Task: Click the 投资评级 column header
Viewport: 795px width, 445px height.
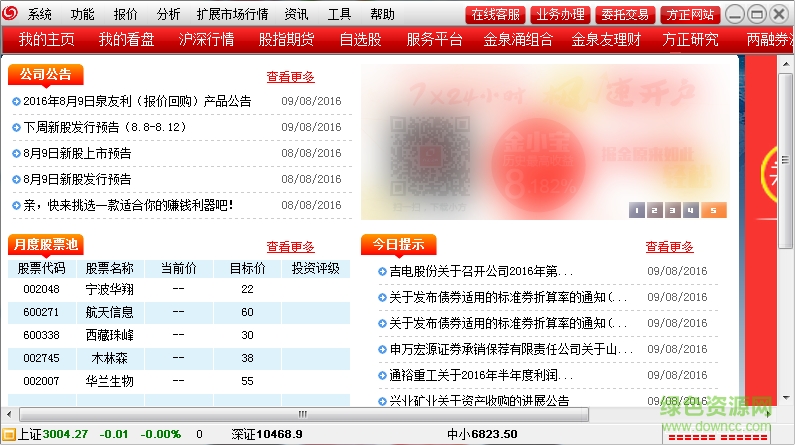Action: tap(315, 268)
